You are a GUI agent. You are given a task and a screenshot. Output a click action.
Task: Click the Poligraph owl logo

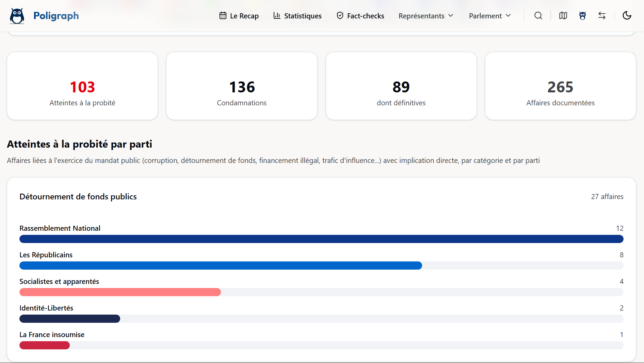point(17,16)
